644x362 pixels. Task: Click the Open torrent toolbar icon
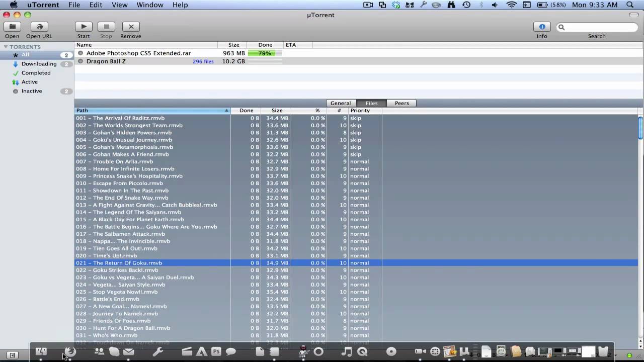(x=12, y=27)
